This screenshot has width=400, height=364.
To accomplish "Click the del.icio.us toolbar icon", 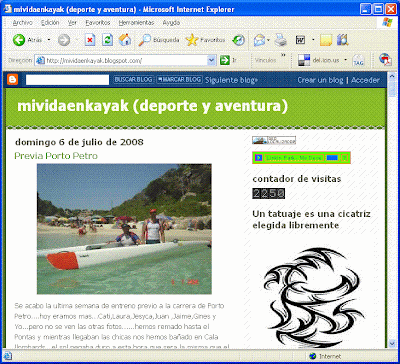I will [304, 60].
